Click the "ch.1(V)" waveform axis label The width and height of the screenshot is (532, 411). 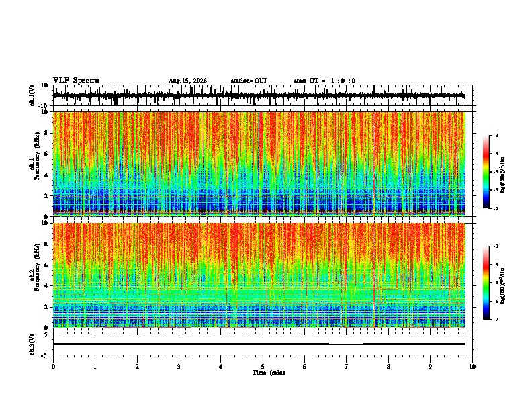32,95
